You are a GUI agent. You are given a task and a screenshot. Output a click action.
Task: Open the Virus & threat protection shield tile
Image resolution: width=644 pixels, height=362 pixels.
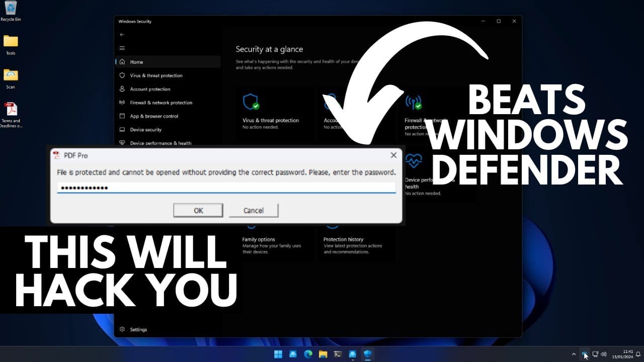tap(251, 101)
